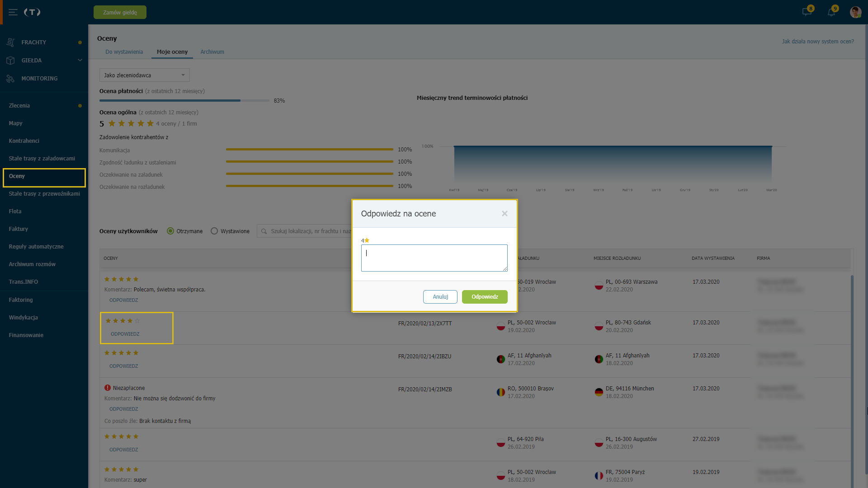Image resolution: width=868 pixels, height=488 pixels.
Task: Select the Wystawione radio button
Action: [214, 231]
